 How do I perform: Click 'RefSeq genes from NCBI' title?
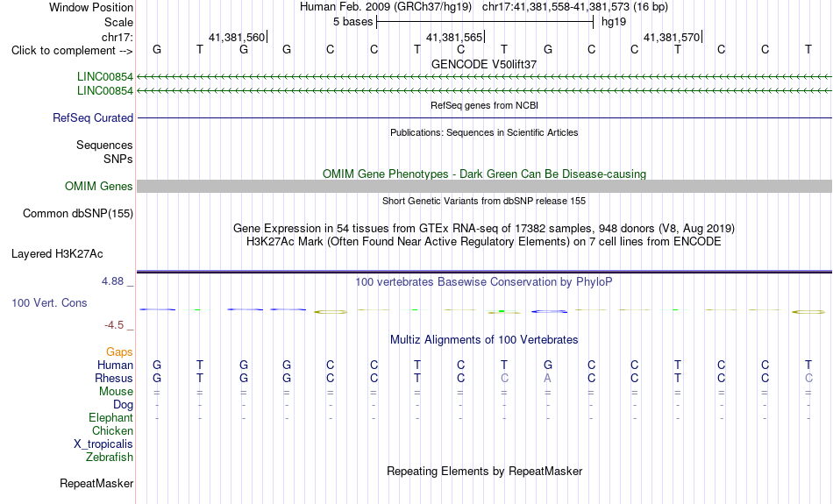click(x=484, y=105)
